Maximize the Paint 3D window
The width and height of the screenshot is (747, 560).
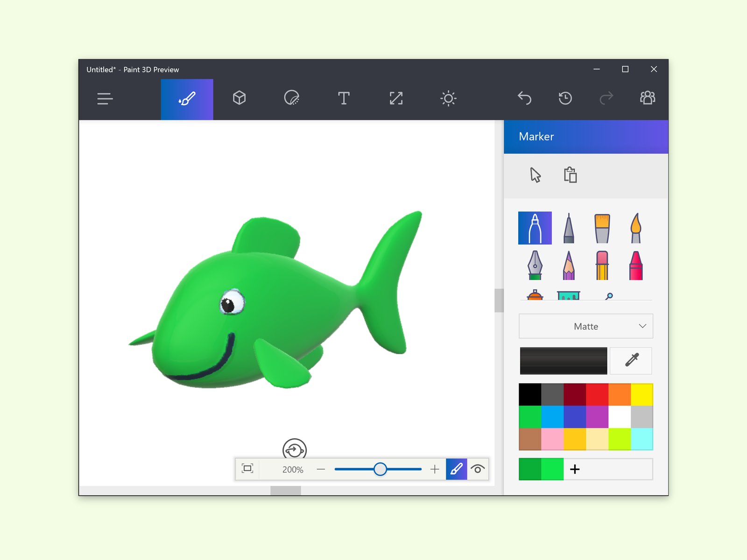click(625, 69)
